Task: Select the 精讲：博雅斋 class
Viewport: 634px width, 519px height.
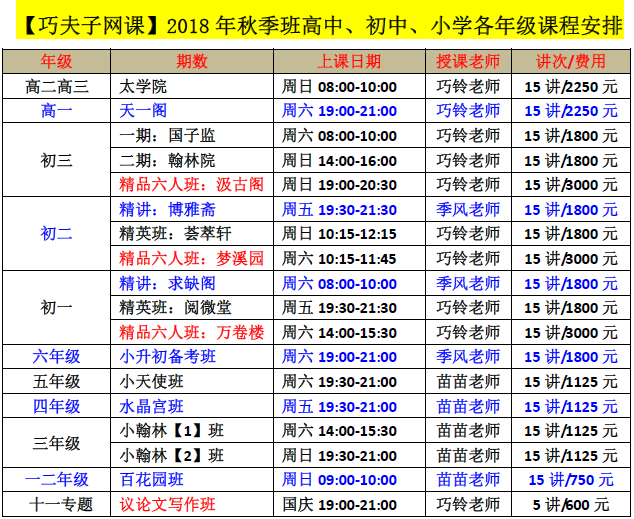Action: [x=167, y=209]
